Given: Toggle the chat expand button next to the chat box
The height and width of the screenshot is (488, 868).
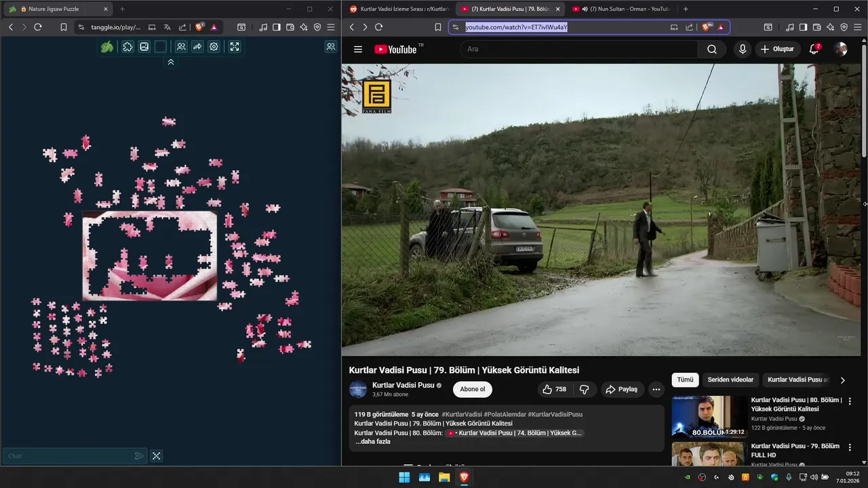Looking at the screenshot, I should tap(156, 456).
